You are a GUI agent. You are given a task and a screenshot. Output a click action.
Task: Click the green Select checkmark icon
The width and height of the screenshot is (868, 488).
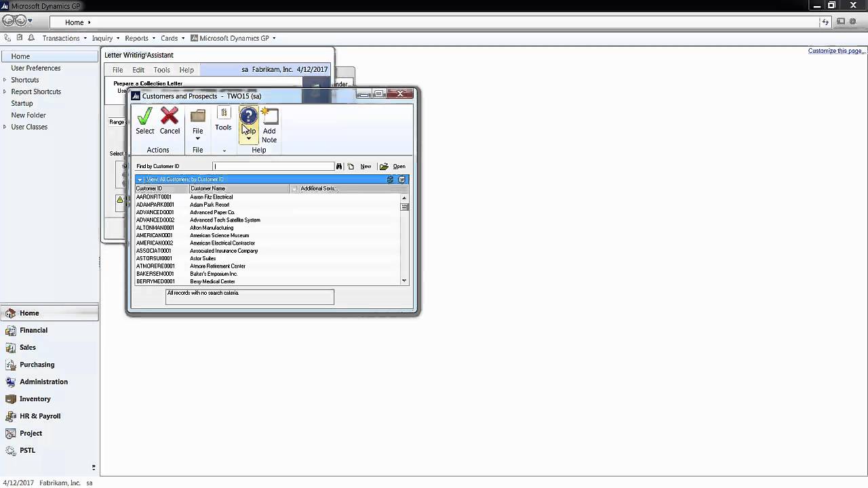(144, 116)
